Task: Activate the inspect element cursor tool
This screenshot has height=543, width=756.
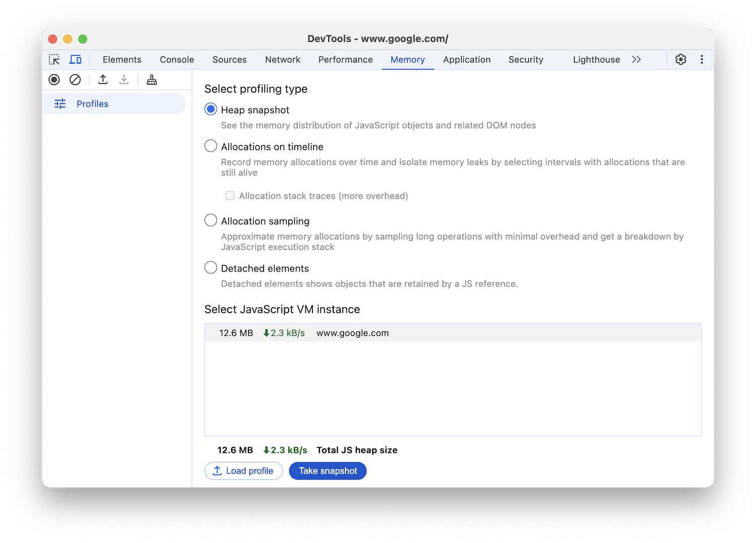Action: pos(54,59)
